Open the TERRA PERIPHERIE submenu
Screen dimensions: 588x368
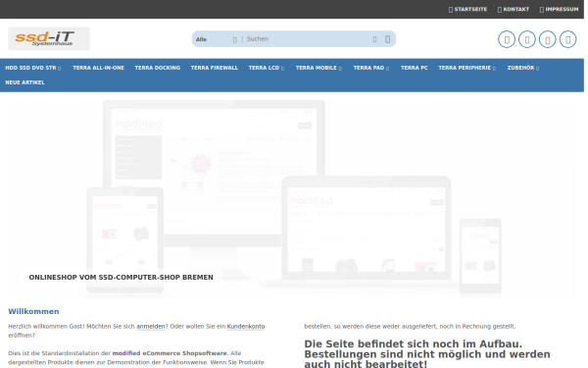coord(467,68)
